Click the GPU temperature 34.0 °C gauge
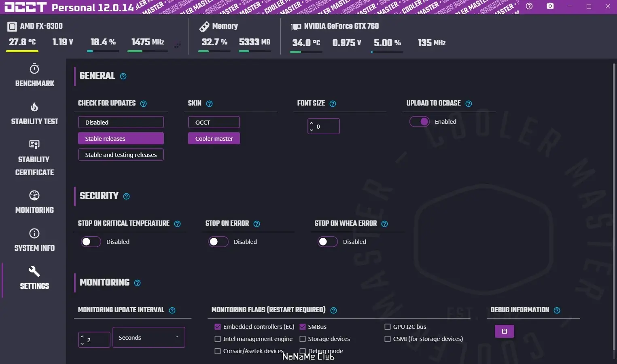The width and height of the screenshot is (617, 364). [x=306, y=45]
